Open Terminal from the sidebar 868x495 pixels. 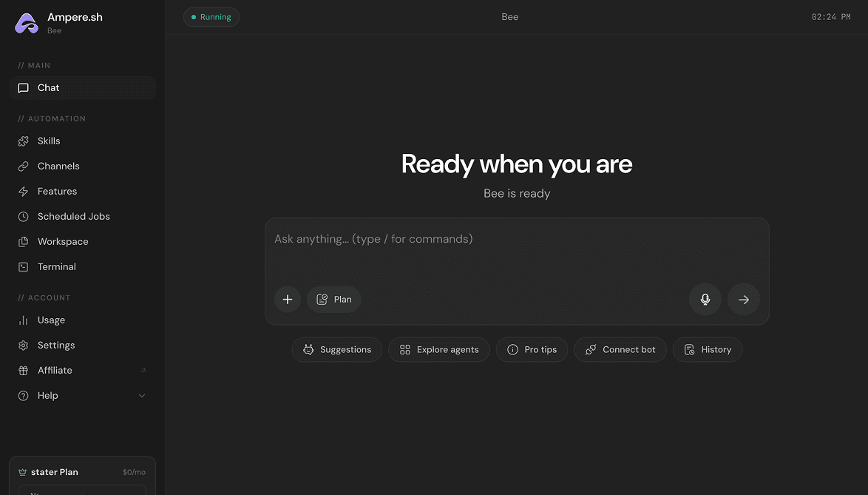point(56,267)
